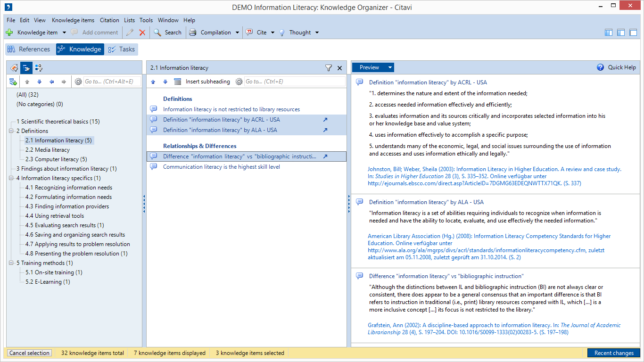Click the Recent changes button
This screenshot has height=362, width=644.
click(613, 353)
